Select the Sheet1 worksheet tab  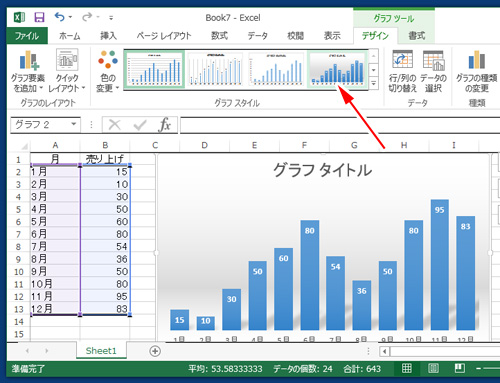[101, 351]
